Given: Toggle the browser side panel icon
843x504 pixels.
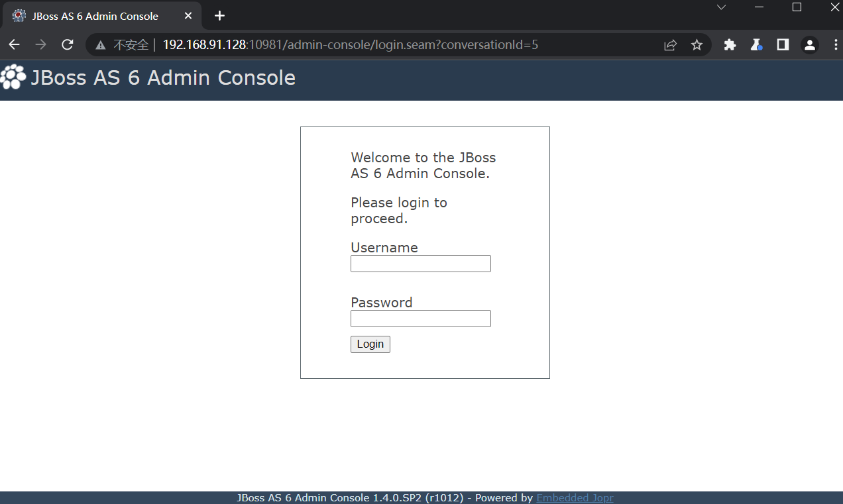Looking at the screenshot, I should (783, 45).
